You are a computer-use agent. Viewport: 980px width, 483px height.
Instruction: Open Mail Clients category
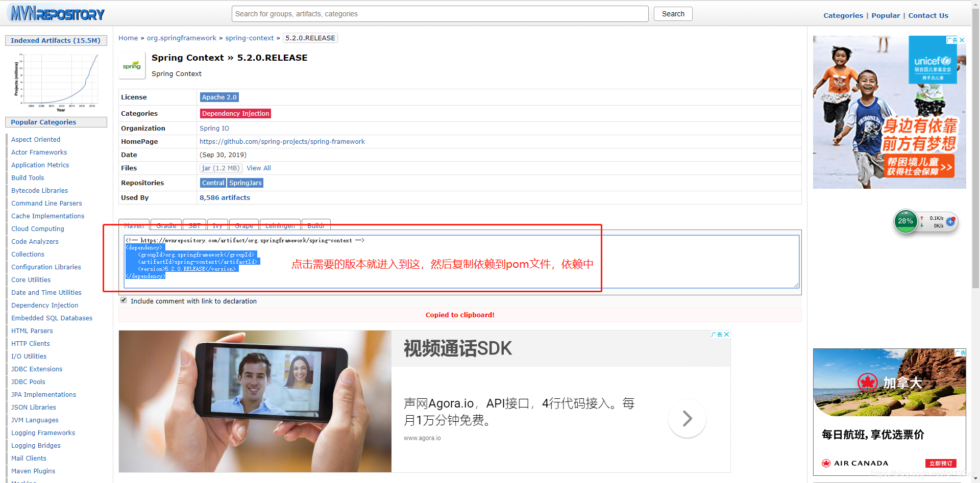29,458
